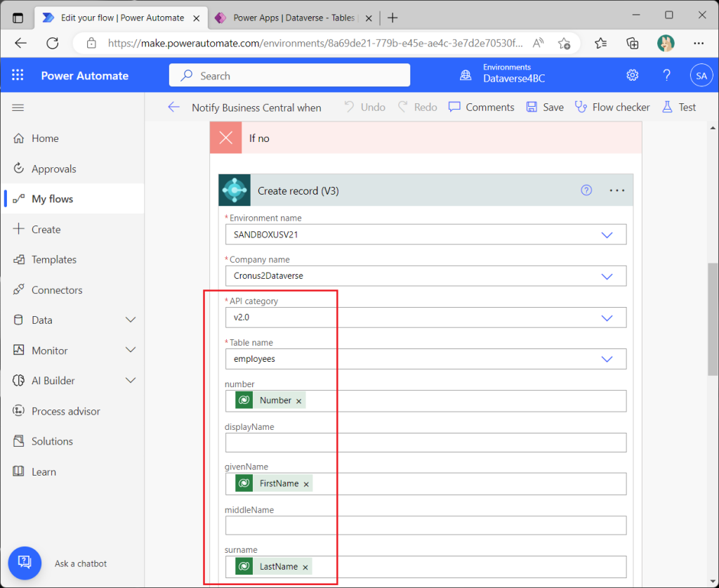
Task: Save the flow
Action: (545, 107)
